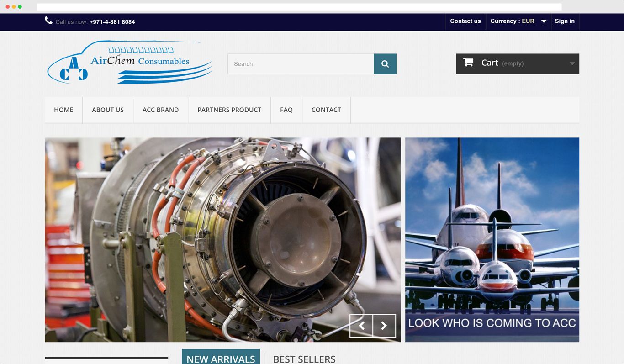Click inside the Search input field
Image resolution: width=624 pixels, height=364 pixels.
pos(301,64)
